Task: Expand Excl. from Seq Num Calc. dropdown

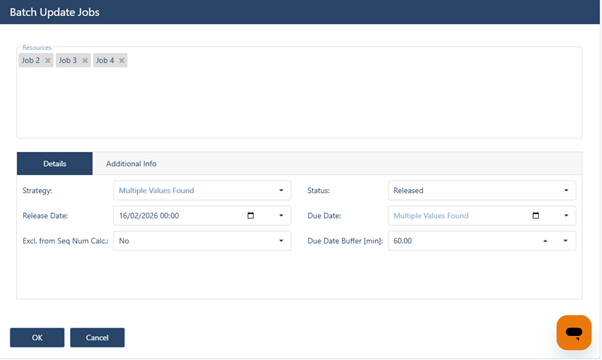Action: coord(281,241)
